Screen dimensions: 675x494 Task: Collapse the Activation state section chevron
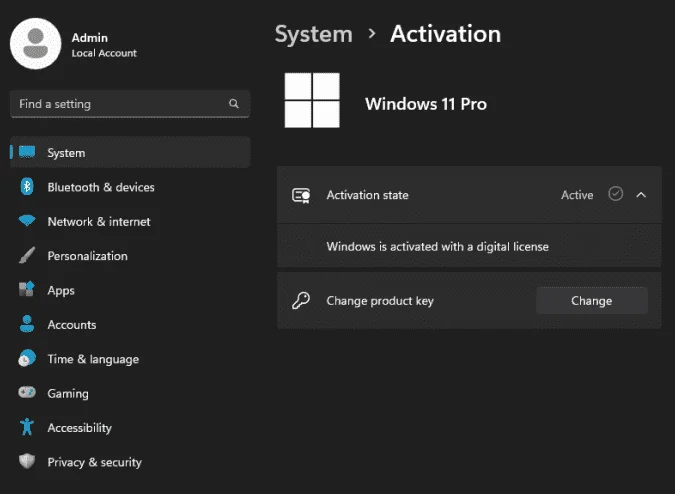(x=641, y=195)
